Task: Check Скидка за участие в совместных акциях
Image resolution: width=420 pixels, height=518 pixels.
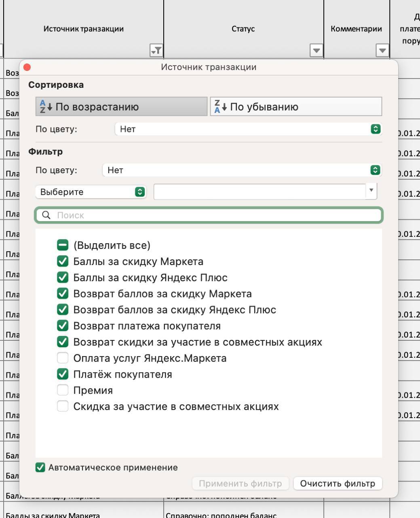Action: pos(63,406)
